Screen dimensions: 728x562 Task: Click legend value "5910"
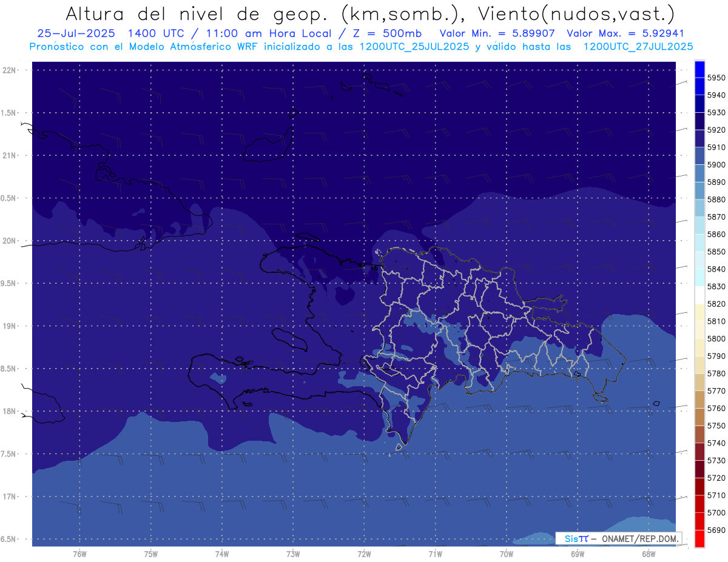pos(716,147)
